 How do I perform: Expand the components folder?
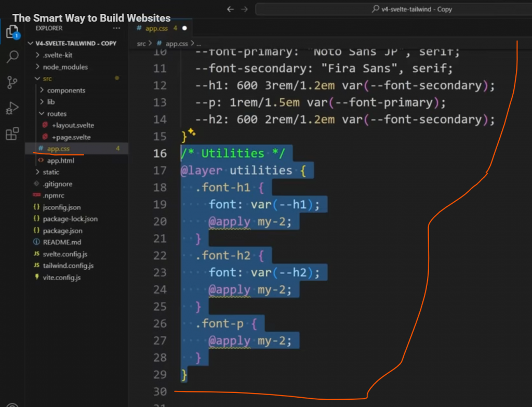pos(66,90)
